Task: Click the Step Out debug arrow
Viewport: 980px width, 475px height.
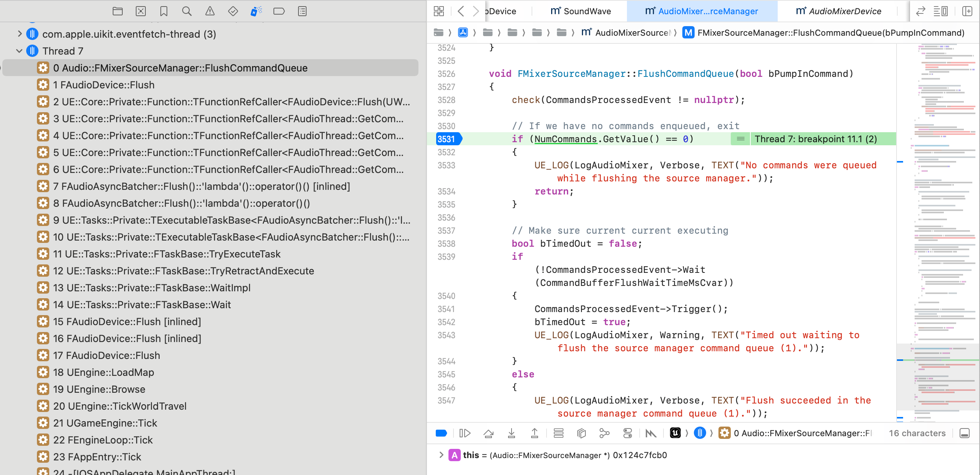Action: (535, 433)
